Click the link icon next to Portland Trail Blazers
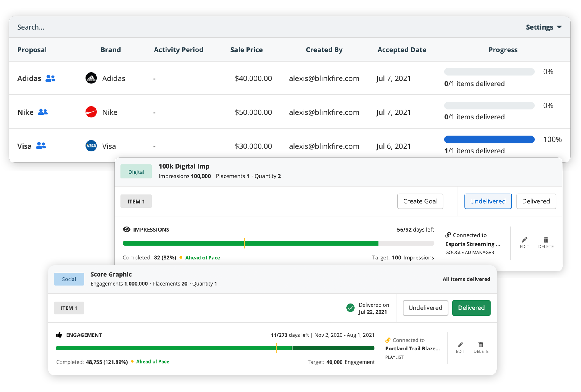This screenshot has height=392, width=581. click(x=388, y=340)
